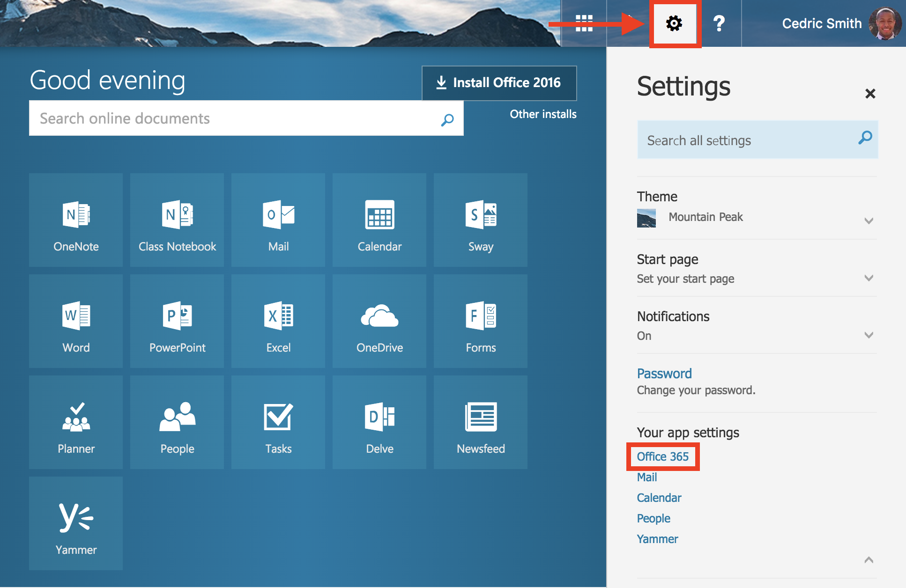Click the settings gear icon

[674, 23]
